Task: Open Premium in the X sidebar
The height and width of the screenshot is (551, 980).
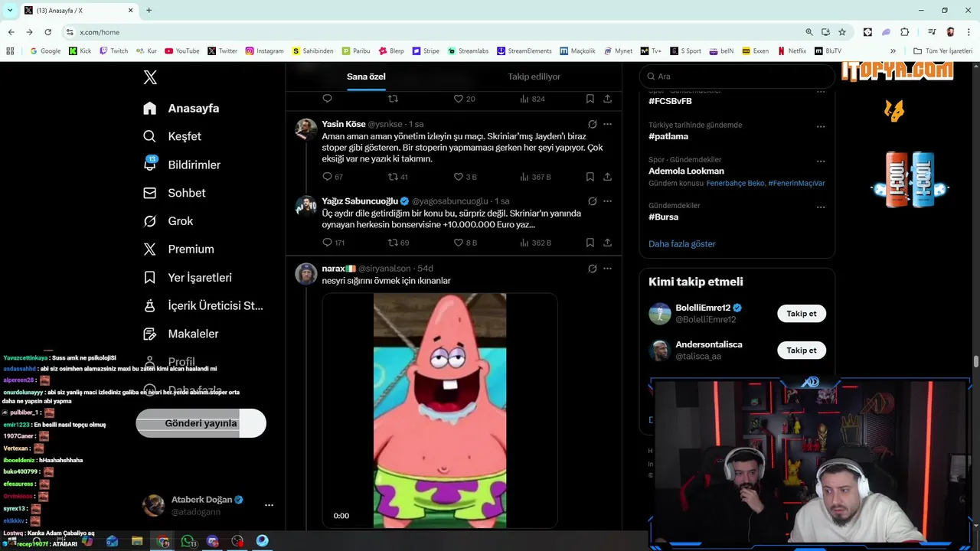Action: click(179, 249)
